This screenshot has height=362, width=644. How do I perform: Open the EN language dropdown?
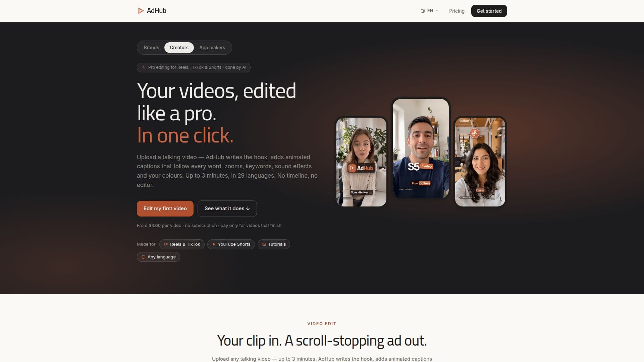point(430,11)
